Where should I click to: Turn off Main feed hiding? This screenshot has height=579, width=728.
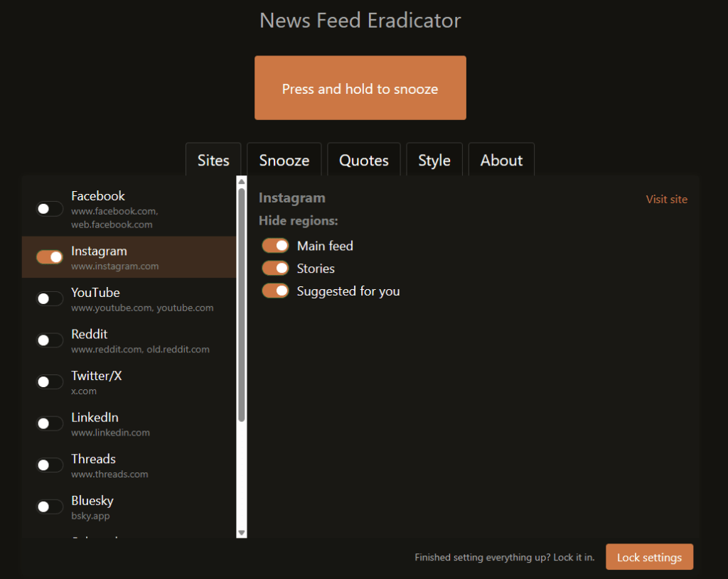[x=275, y=245]
